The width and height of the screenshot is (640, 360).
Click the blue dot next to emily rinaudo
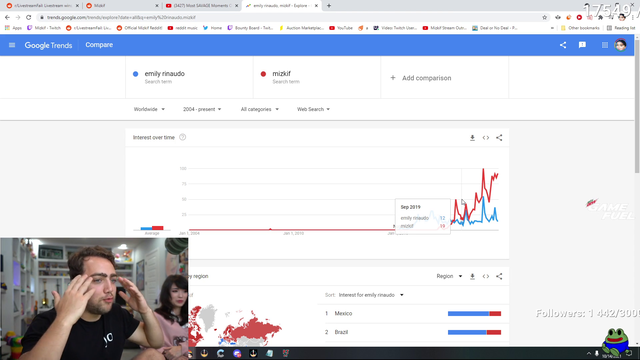pos(136,74)
